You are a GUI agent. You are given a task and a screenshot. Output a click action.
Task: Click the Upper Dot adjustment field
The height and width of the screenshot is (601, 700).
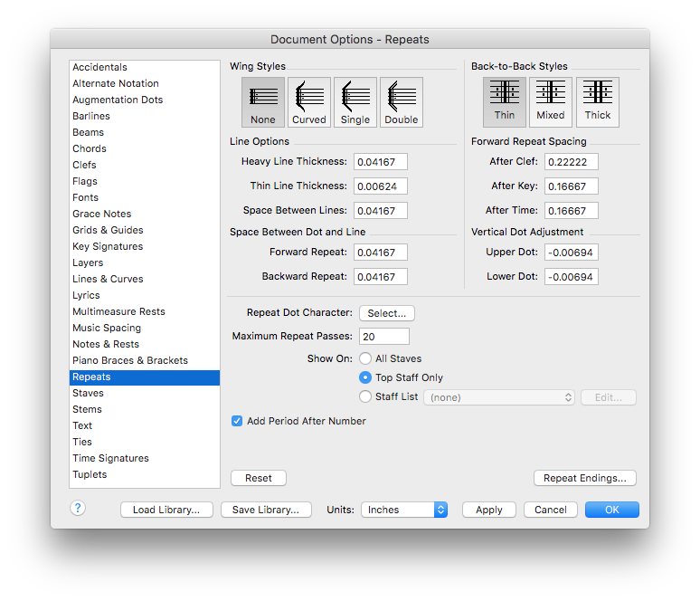(x=572, y=253)
